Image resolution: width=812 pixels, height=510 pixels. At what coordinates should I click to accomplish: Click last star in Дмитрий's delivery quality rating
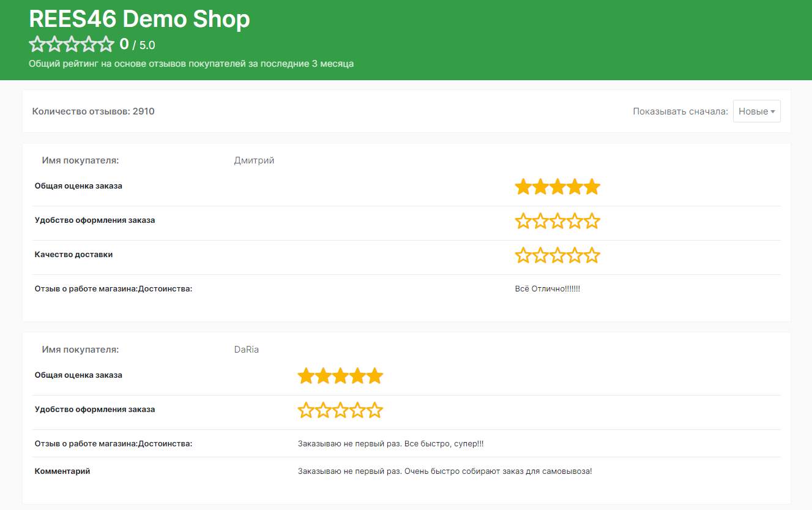(x=592, y=256)
